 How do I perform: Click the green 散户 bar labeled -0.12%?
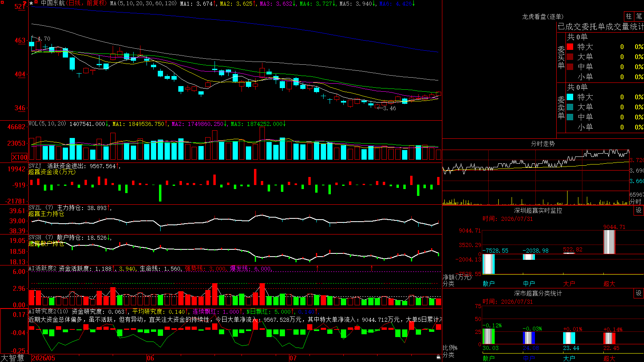coord(489,336)
